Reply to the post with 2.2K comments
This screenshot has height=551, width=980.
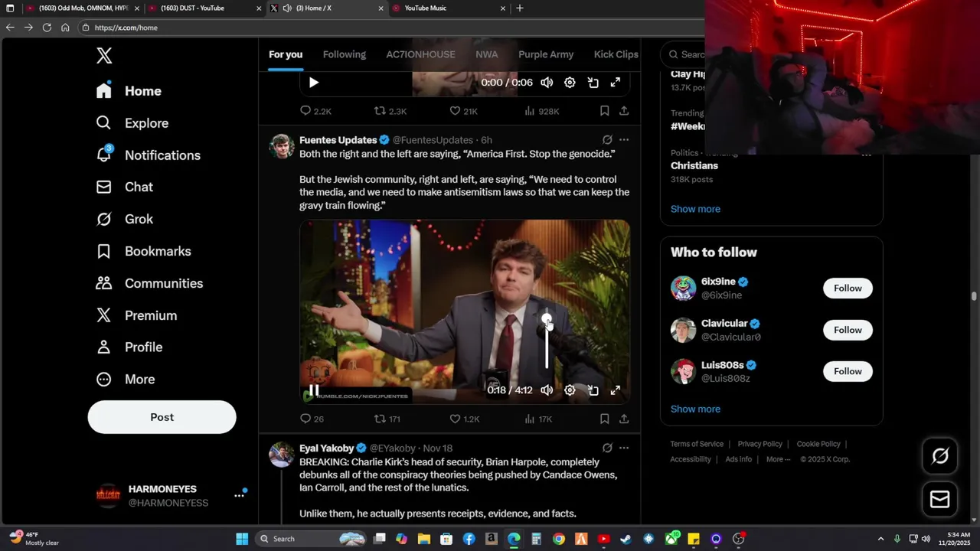pos(315,111)
